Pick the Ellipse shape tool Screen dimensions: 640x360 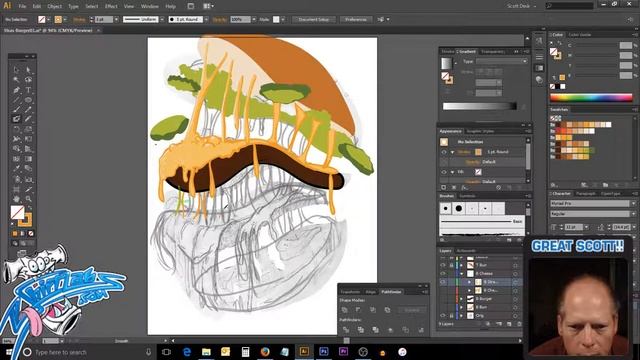click(x=28, y=100)
